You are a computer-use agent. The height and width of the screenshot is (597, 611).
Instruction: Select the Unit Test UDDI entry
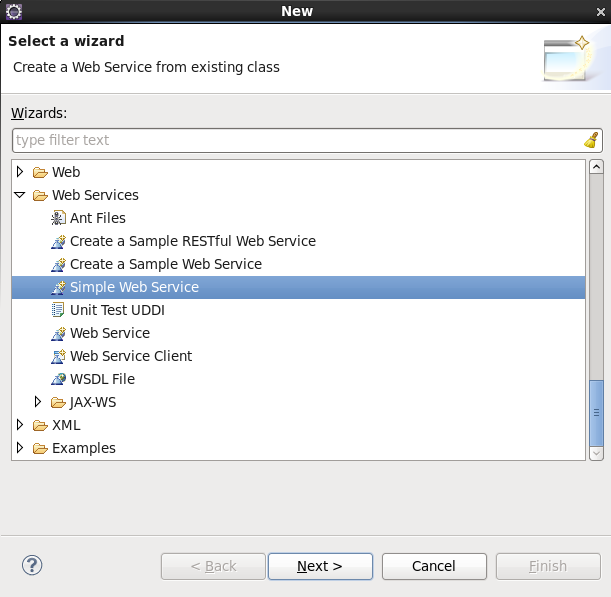pos(117,310)
